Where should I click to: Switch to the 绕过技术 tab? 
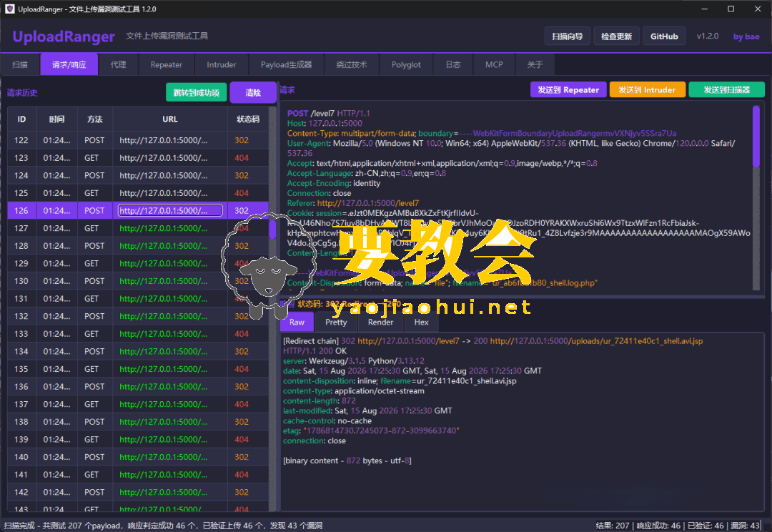(x=352, y=64)
